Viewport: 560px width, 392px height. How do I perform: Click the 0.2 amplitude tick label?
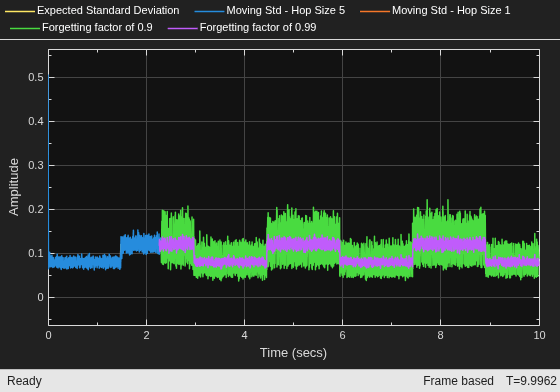coord(36,209)
